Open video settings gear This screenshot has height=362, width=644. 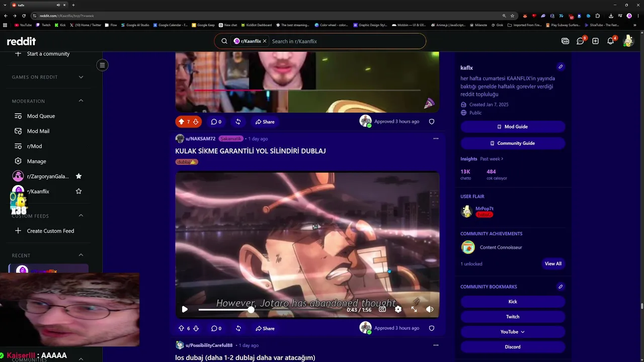(398, 309)
